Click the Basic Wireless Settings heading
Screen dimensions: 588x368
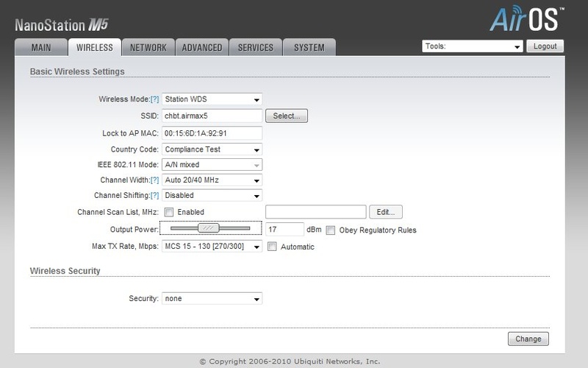tap(77, 71)
